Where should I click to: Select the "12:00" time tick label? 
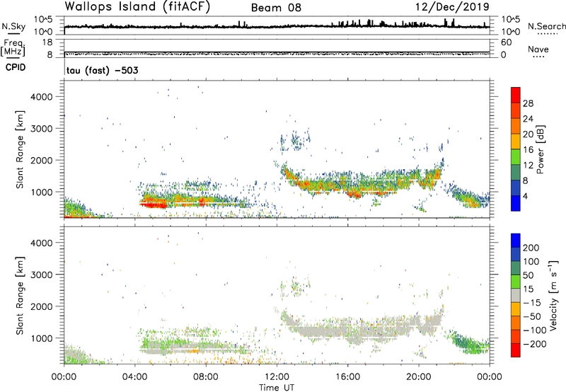[277, 377]
